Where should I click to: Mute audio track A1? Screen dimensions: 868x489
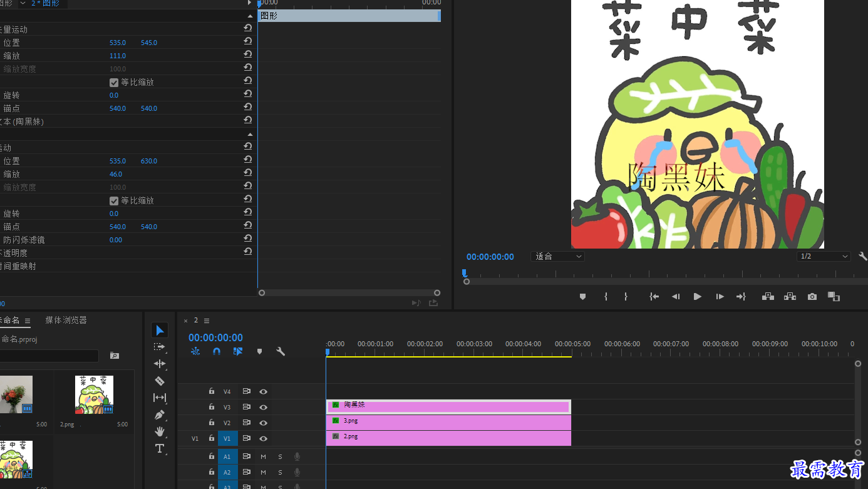263,456
